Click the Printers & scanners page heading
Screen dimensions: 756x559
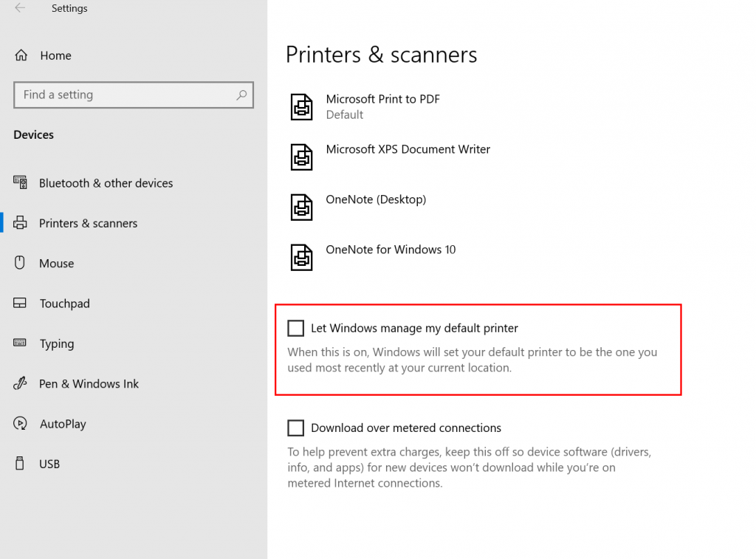click(382, 55)
